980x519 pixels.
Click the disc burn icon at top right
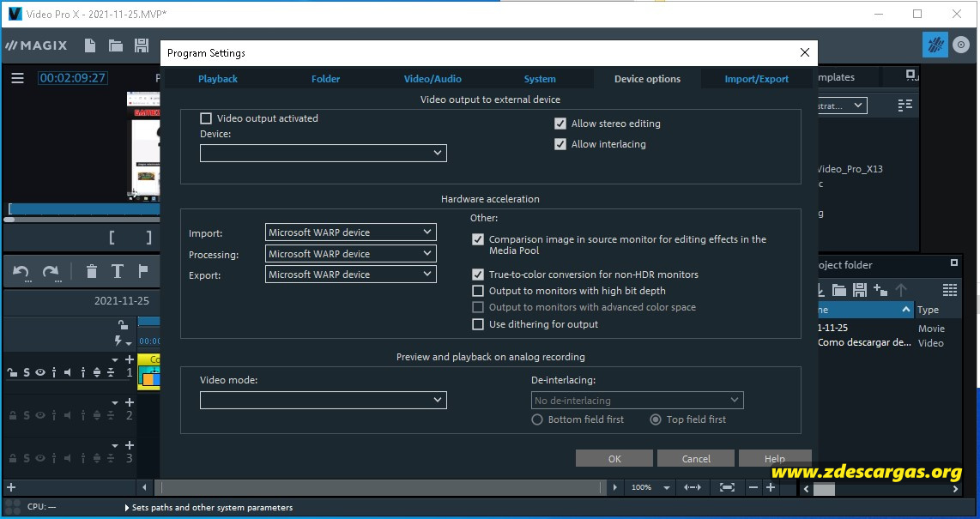coord(960,45)
